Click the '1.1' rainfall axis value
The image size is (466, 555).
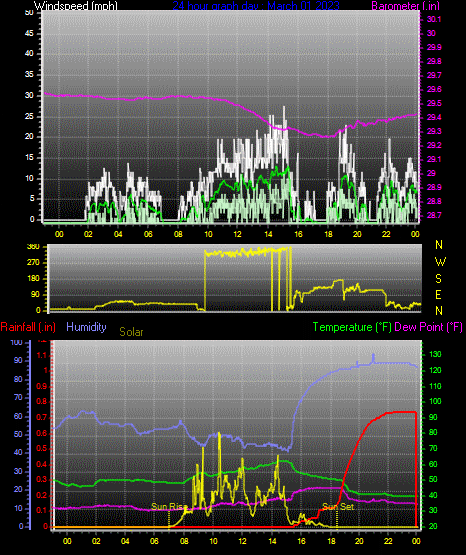point(42,355)
